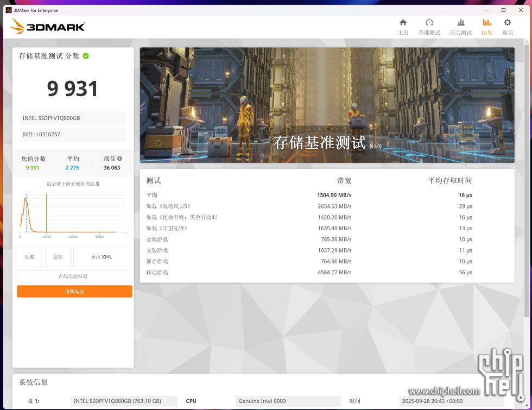Switch to the Results (结果) tab

click(x=487, y=27)
